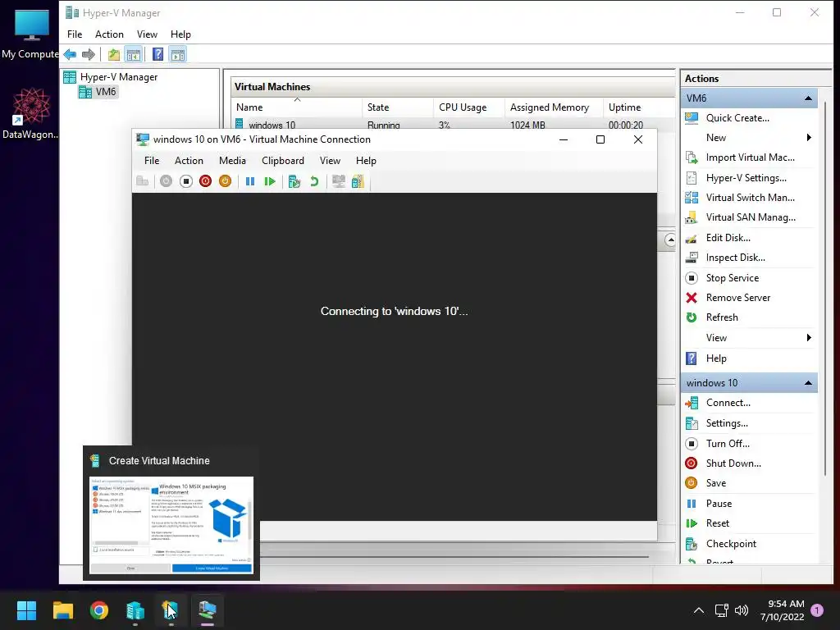Select Hyper-V Manager root tree node

pos(118,77)
